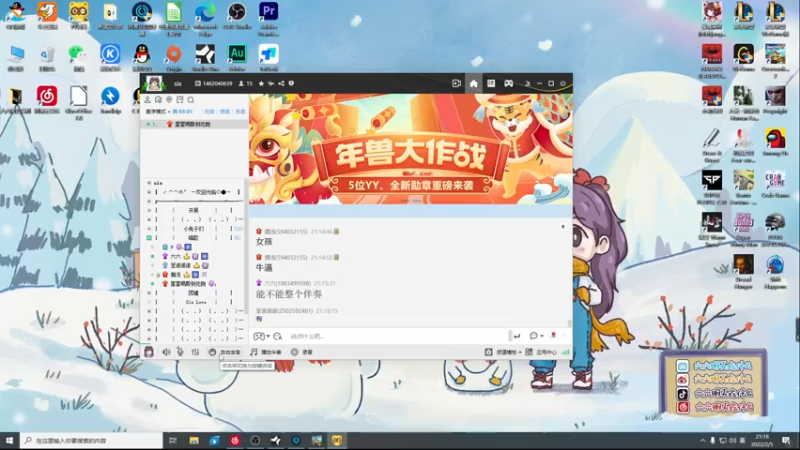Open the Adobe Audition desktop icon
The height and width of the screenshot is (450, 800).
pos(237,57)
